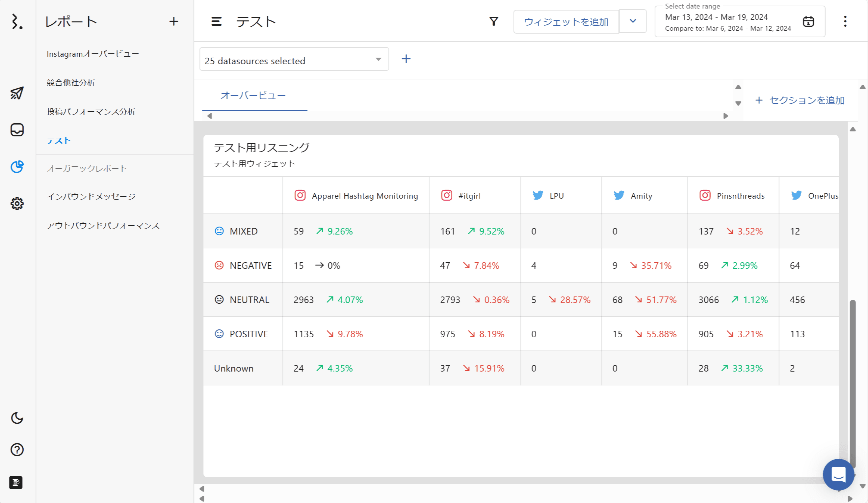The image size is (868, 503).
Task: Open the three-dot more options menu
Action: 845,21
